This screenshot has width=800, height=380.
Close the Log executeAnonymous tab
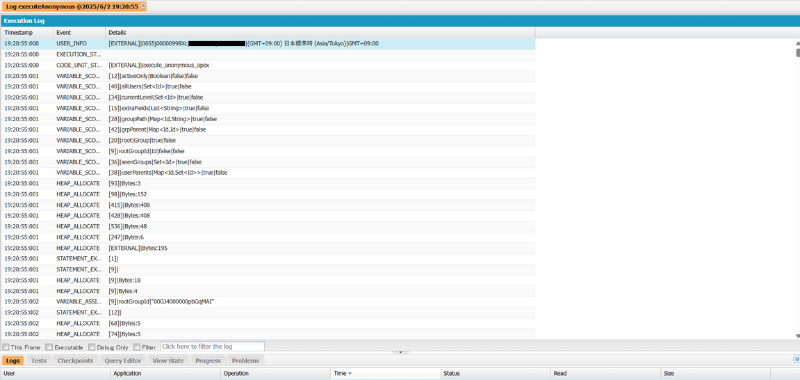143,6
